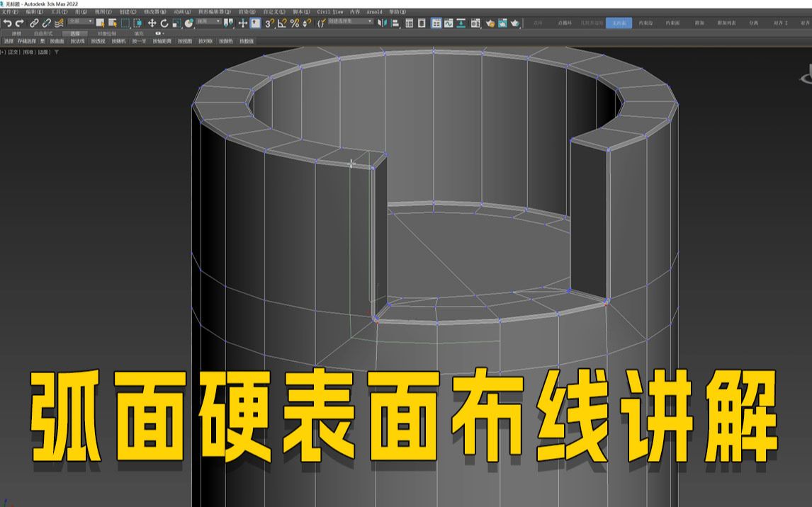Open the 材质编辑器 (Material Editor)
This screenshot has width=812, height=507.
(x=475, y=23)
